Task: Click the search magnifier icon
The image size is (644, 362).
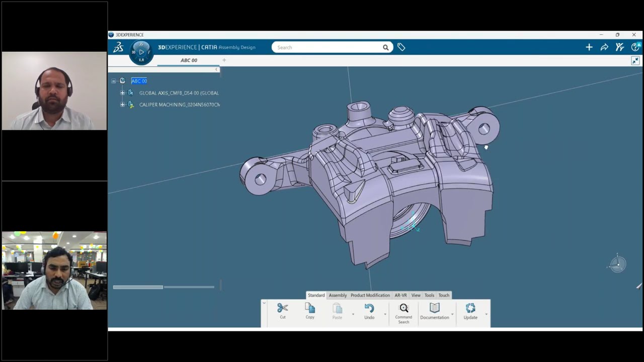Action: click(385, 47)
